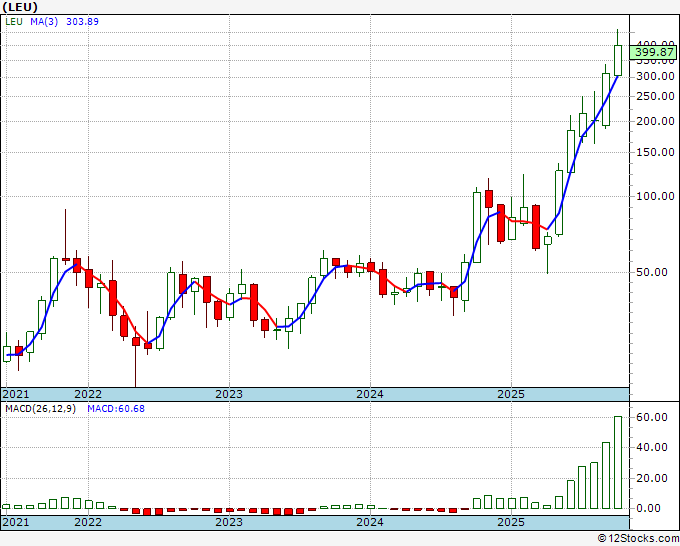The image size is (680, 546).
Task: Click the 200.00 price axis label
Action: tap(655, 121)
